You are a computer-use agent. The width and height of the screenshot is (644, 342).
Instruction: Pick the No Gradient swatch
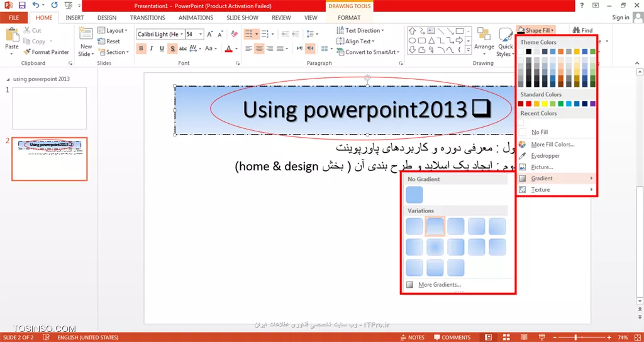414,195
